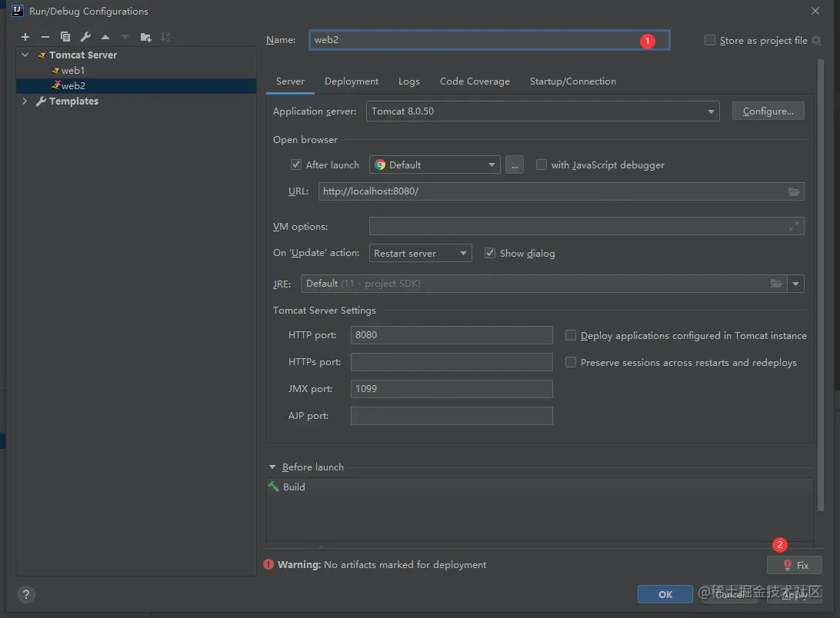Remove configuration with minus icon
The image size is (840, 618).
click(45, 37)
